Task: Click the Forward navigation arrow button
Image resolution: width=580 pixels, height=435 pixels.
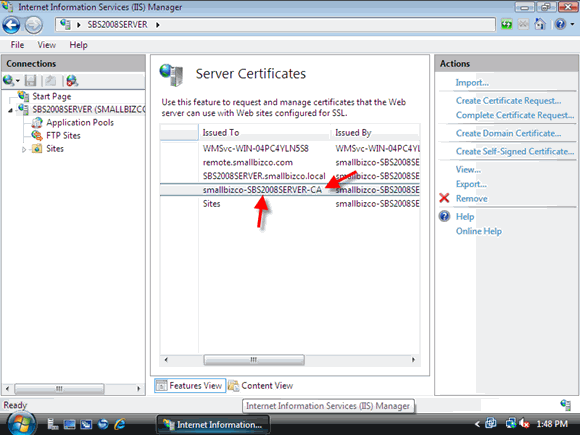Action: click(34, 25)
